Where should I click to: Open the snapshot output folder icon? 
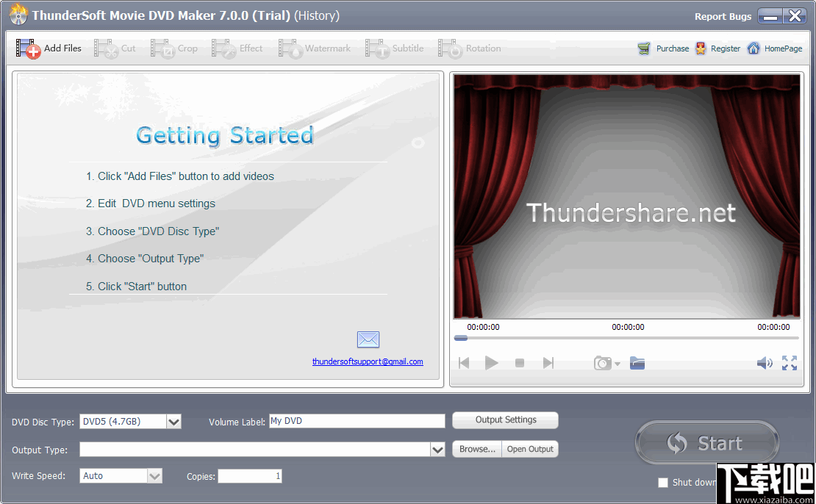tap(637, 362)
